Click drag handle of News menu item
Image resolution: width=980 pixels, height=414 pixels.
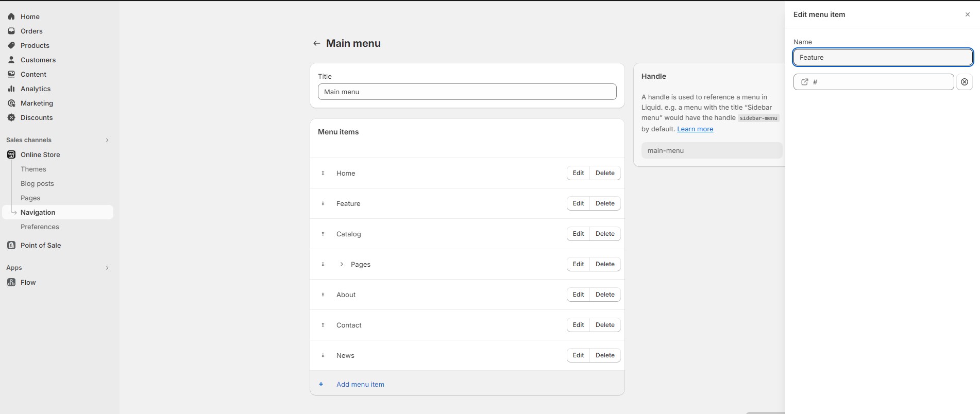tap(323, 355)
